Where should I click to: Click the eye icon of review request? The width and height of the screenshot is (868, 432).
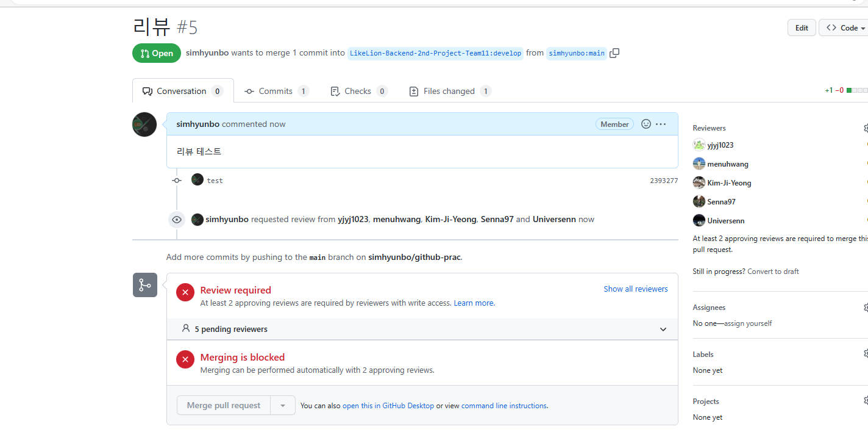(x=177, y=220)
